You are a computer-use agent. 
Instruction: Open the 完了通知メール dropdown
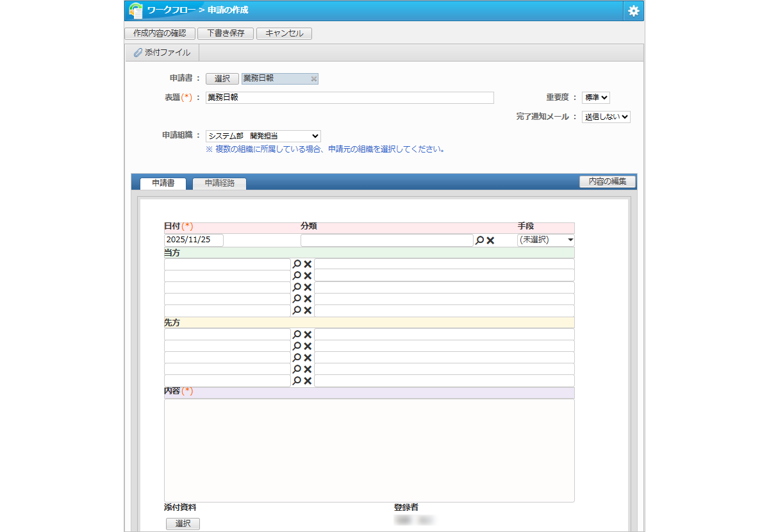(x=606, y=117)
